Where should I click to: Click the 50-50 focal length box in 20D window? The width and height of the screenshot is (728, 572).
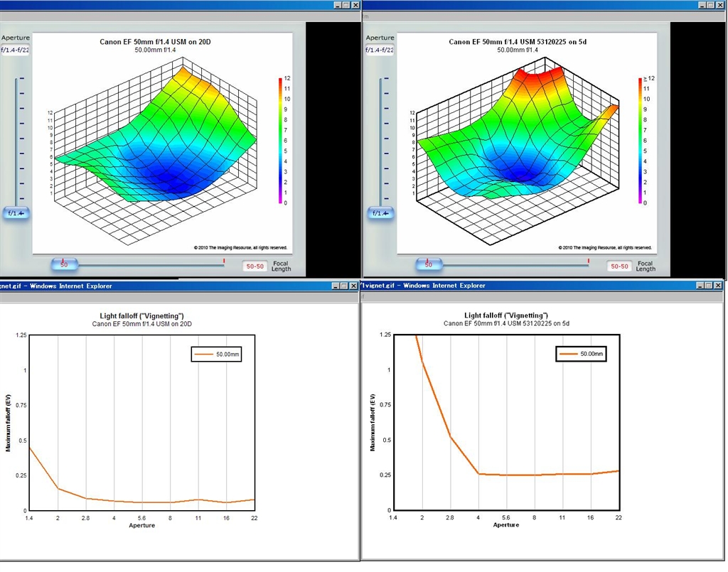coord(255,266)
